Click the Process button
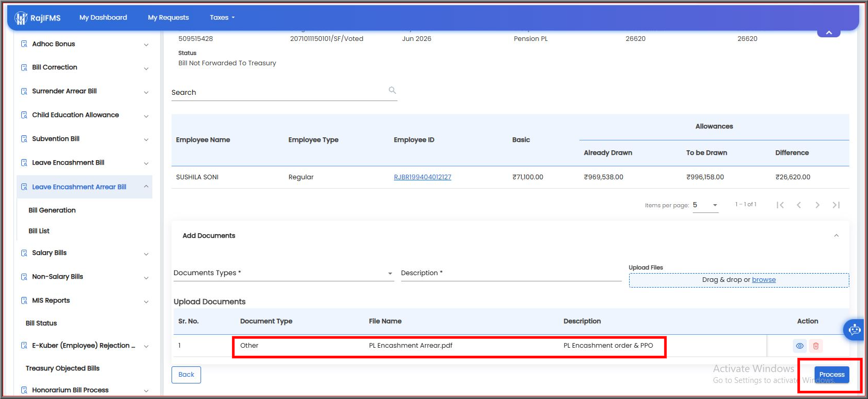This screenshot has width=868, height=399. coord(832,375)
